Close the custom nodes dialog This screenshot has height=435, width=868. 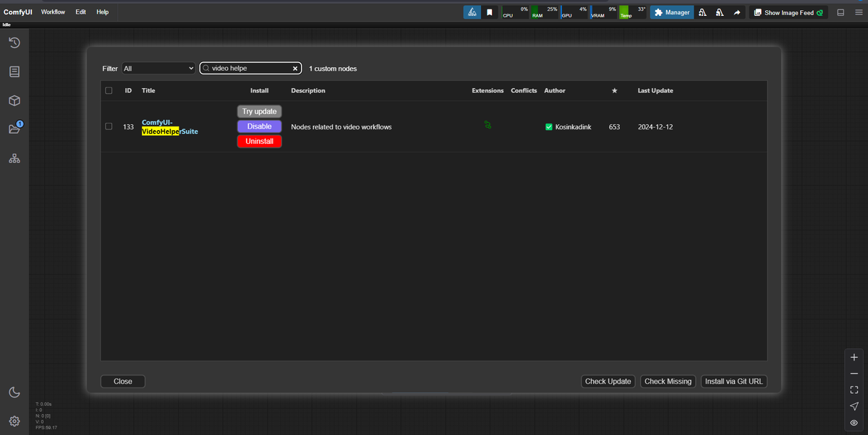pyautogui.click(x=123, y=382)
